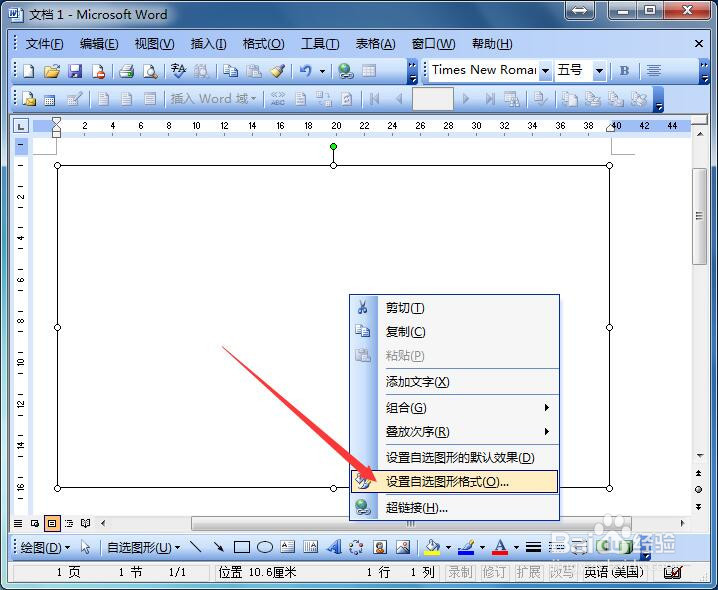Insert picture from Drawing toolbar
This screenshot has width=718, height=590.
coord(403,547)
